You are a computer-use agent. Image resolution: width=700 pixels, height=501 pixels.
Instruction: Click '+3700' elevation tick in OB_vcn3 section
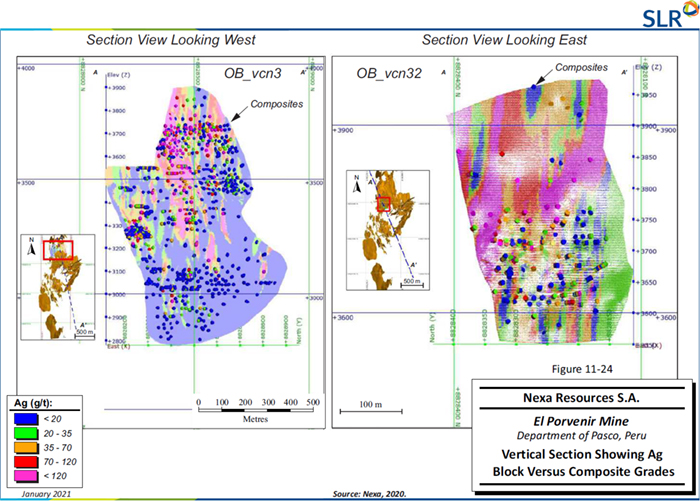116,134
